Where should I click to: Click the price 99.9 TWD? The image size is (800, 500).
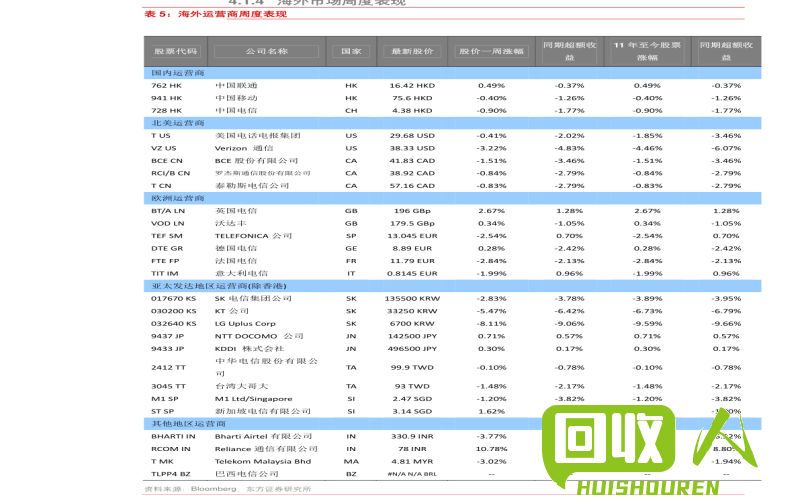[412, 367]
